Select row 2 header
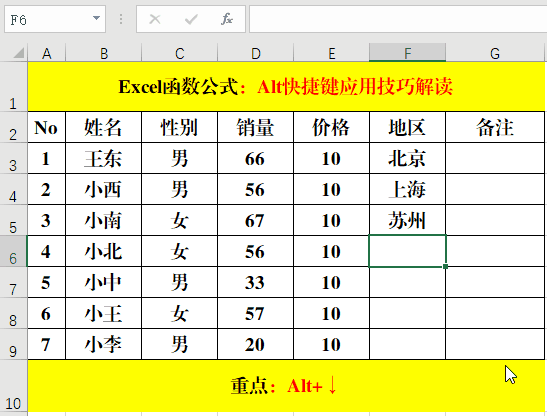 click(x=13, y=127)
